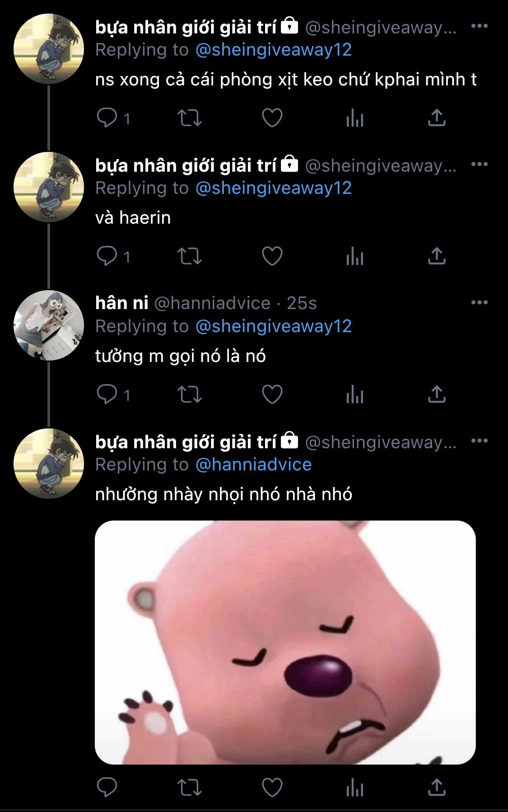The width and height of the screenshot is (508, 812).
Task: Retweet the "và haerin" reply
Action: pyautogui.click(x=189, y=256)
